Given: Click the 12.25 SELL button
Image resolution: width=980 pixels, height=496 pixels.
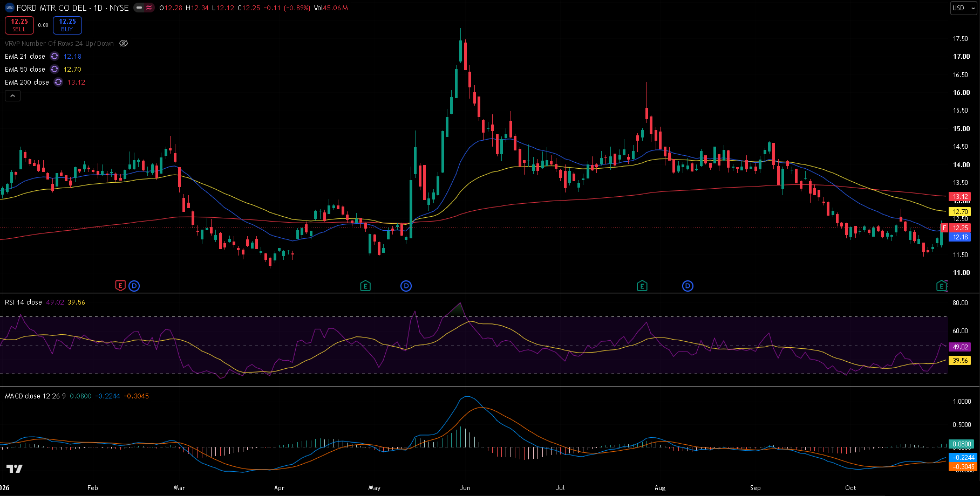Looking at the screenshot, I should 19,25.
